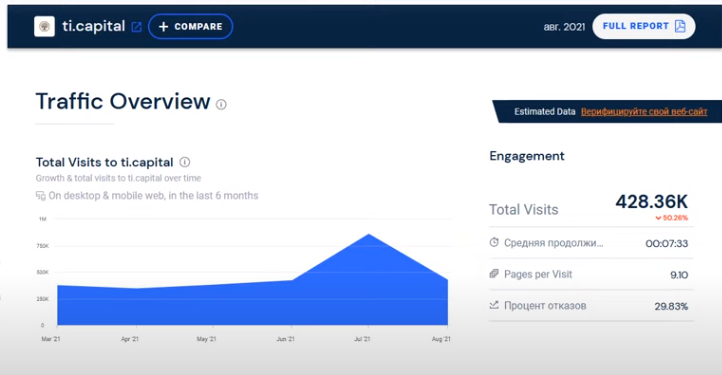Screen dimensions: 722x375
Task: Click the desktop & mobile device icon
Action: [41, 196]
